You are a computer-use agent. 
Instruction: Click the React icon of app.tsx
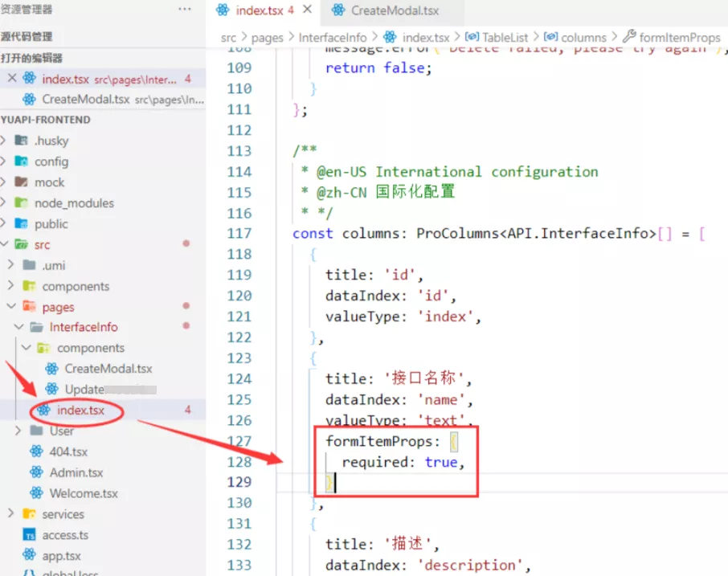[x=29, y=555]
